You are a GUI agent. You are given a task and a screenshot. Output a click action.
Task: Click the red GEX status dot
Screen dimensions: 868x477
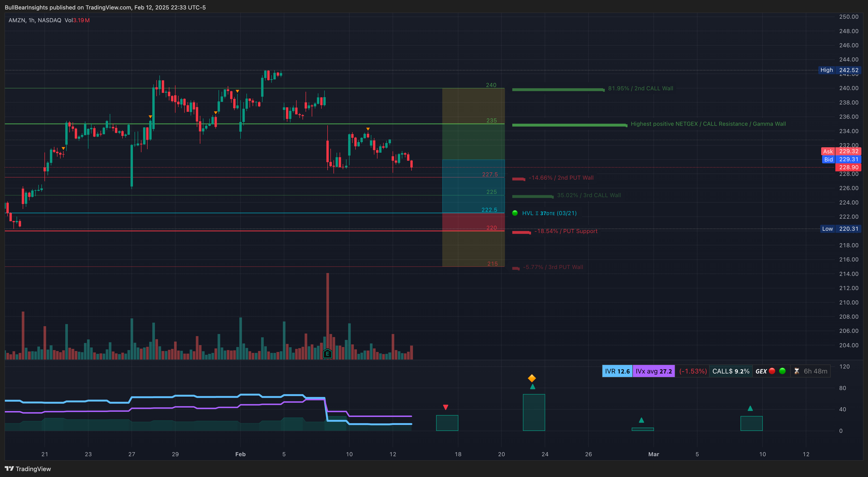(772, 371)
